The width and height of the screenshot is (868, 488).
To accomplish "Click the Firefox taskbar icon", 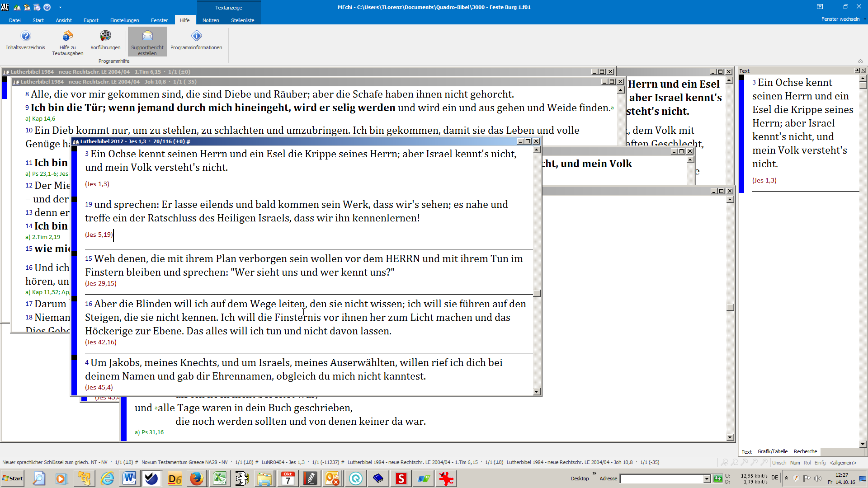I will (x=196, y=479).
